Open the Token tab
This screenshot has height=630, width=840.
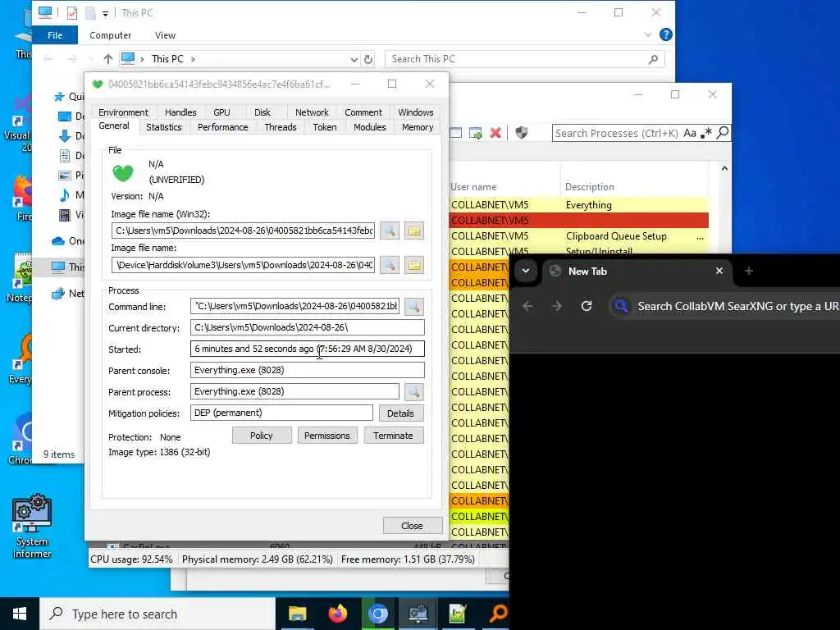(325, 127)
